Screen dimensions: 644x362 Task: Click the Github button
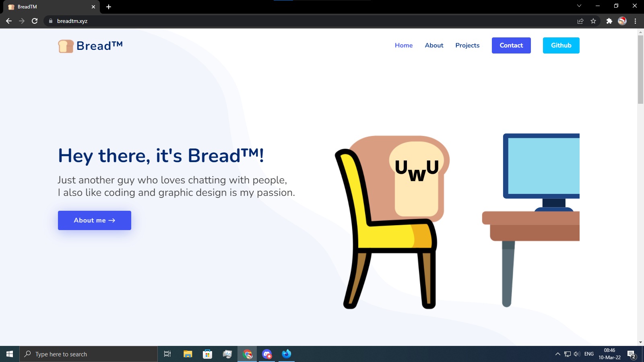click(561, 45)
